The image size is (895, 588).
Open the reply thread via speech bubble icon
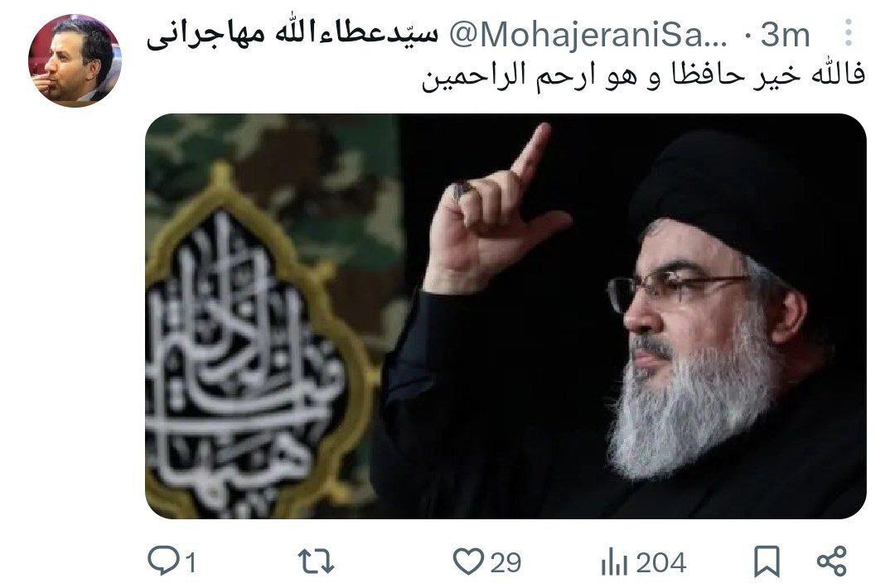coord(163,561)
